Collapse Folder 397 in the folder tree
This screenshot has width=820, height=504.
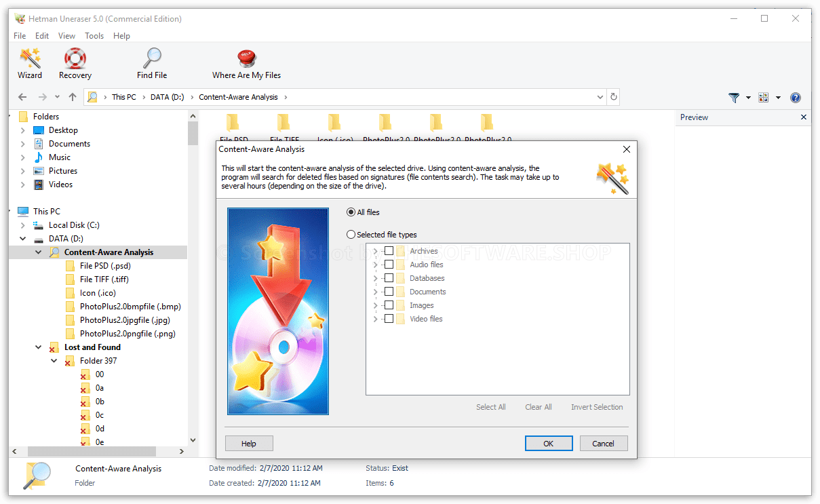click(x=54, y=360)
